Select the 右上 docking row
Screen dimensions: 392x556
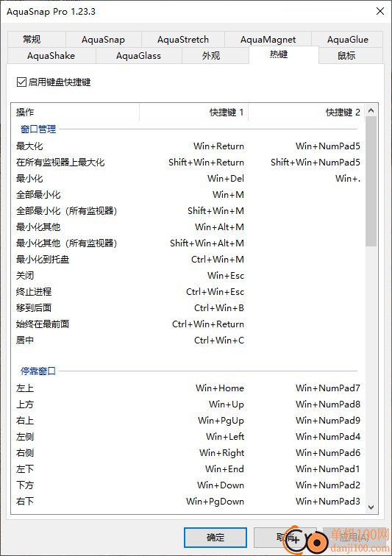tap(188, 421)
